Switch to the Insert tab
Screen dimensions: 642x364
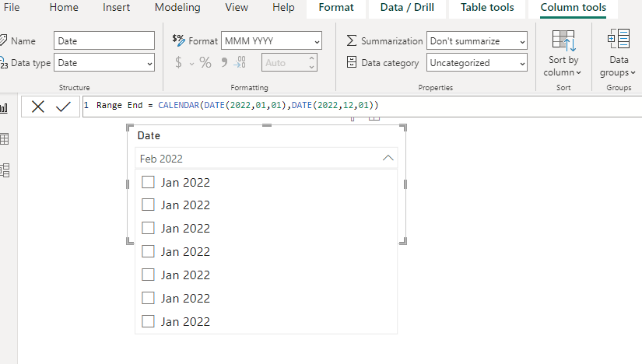(x=116, y=7)
